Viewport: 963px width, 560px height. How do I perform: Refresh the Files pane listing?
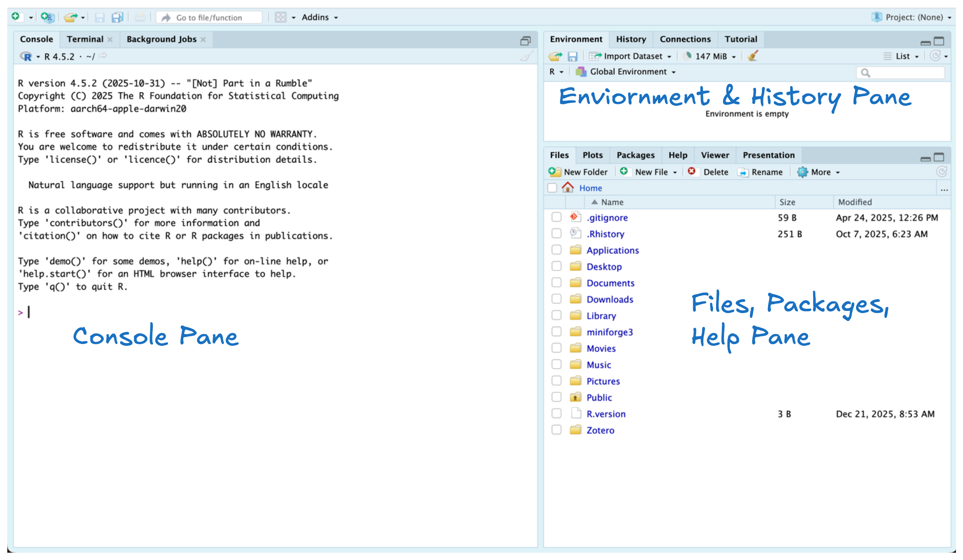(942, 172)
